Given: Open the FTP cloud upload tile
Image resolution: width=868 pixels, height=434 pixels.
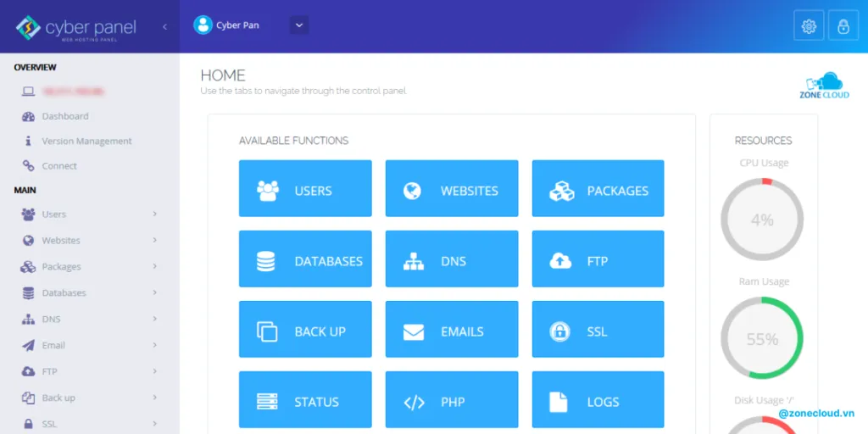Looking at the screenshot, I should 598,261.
